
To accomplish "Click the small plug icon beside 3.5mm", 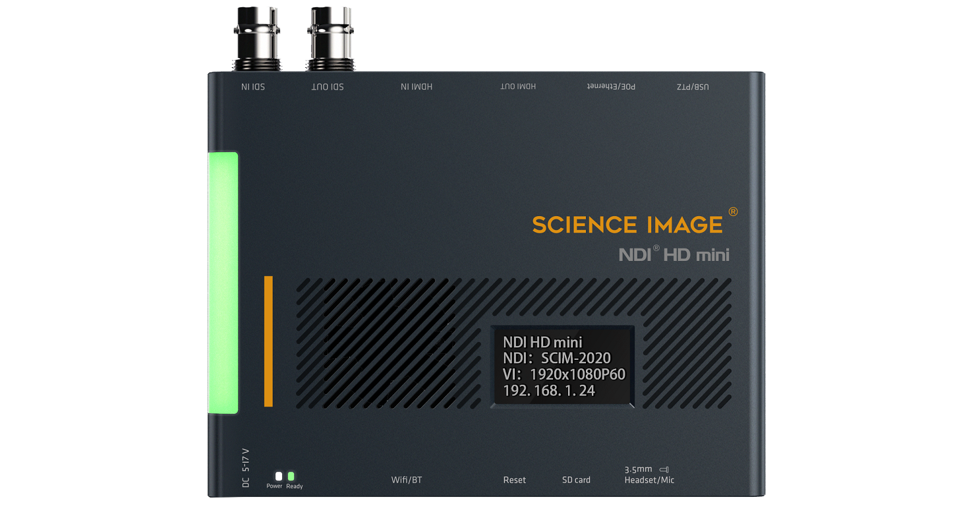I will click(664, 470).
